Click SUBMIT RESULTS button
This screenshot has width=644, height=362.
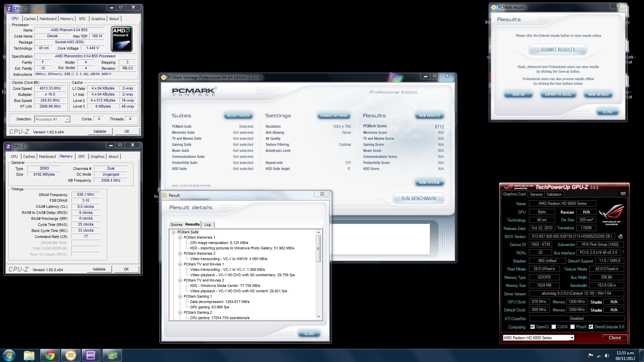coord(558,50)
